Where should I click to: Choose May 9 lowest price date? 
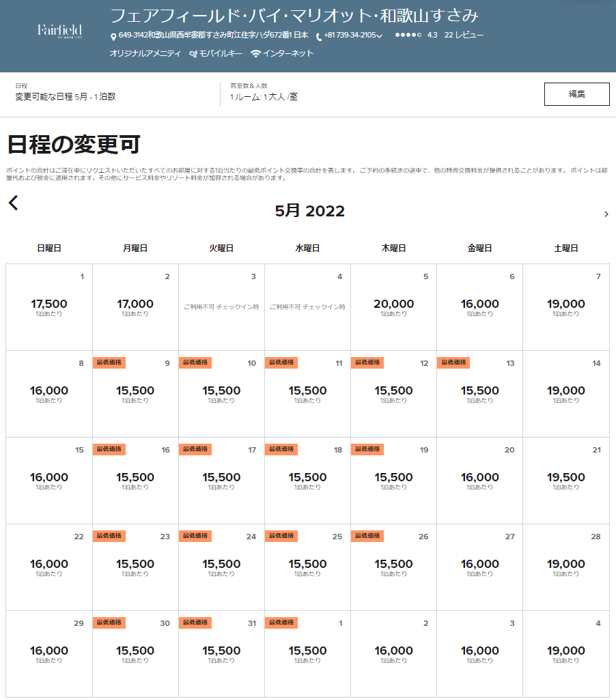coord(135,394)
